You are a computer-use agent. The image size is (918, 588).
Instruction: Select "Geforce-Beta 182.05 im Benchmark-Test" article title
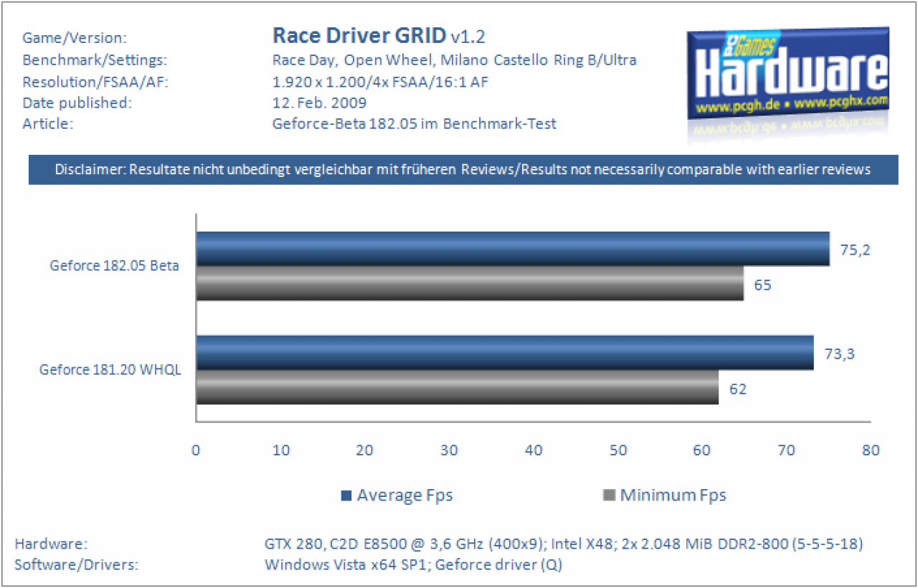coord(415,124)
